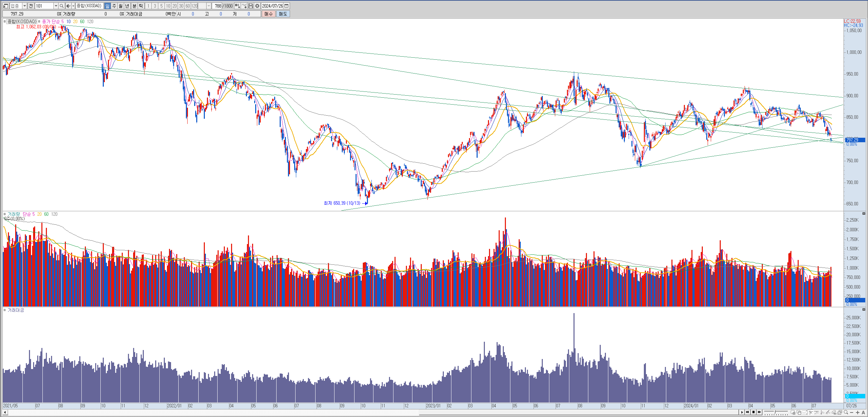This screenshot has width=868, height=417.
Task: Open the code 101 dropdown arrow
Action: pyautogui.click(x=56, y=6)
